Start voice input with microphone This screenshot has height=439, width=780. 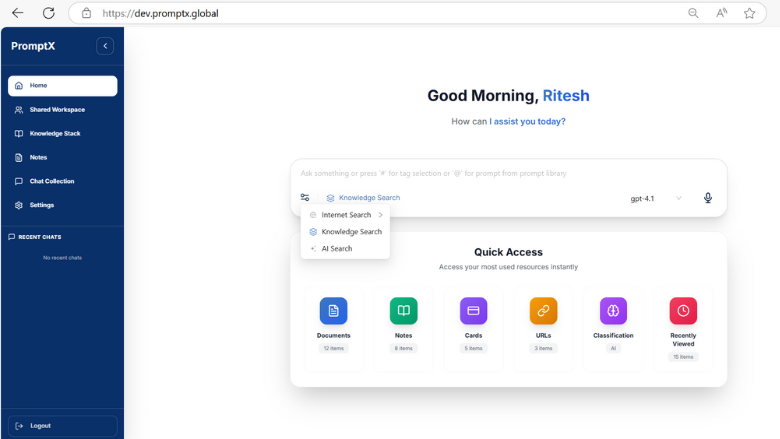pyautogui.click(x=708, y=198)
